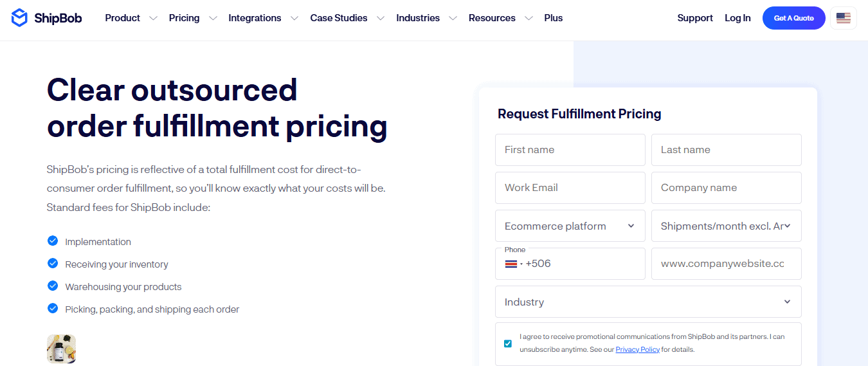The height and width of the screenshot is (366, 868).
Task: Click the Log In link
Action: point(737,18)
